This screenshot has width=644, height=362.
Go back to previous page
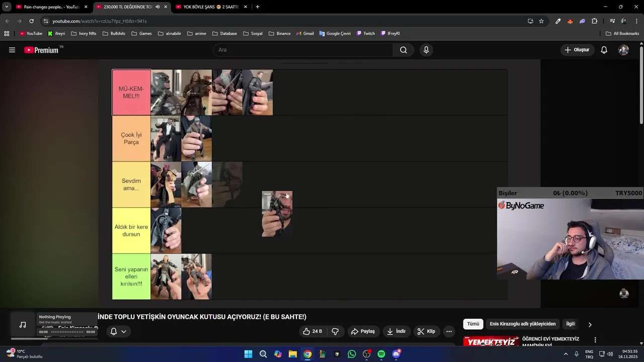pos(7,21)
